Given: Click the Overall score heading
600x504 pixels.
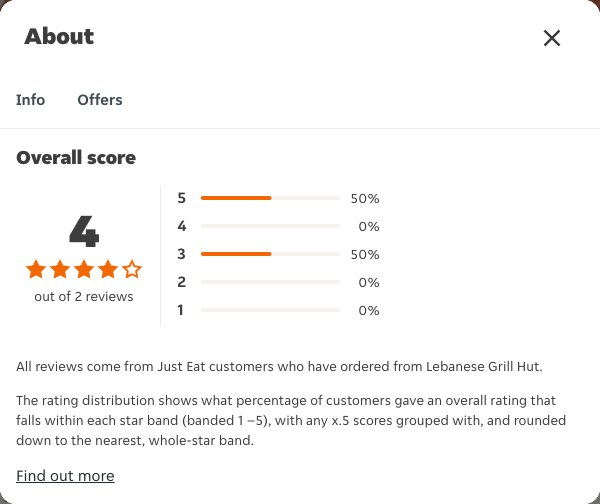Looking at the screenshot, I should click(x=76, y=158).
